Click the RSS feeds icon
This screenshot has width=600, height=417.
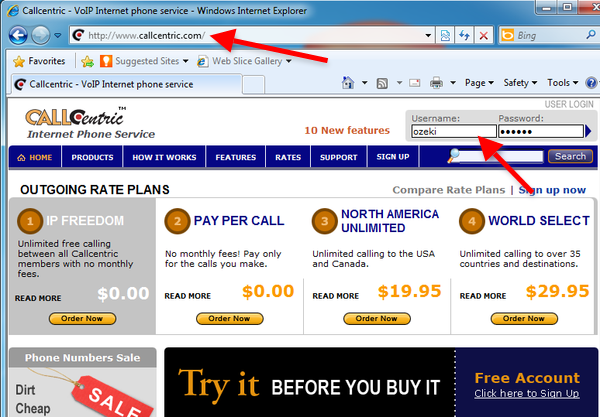tap(382, 83)
